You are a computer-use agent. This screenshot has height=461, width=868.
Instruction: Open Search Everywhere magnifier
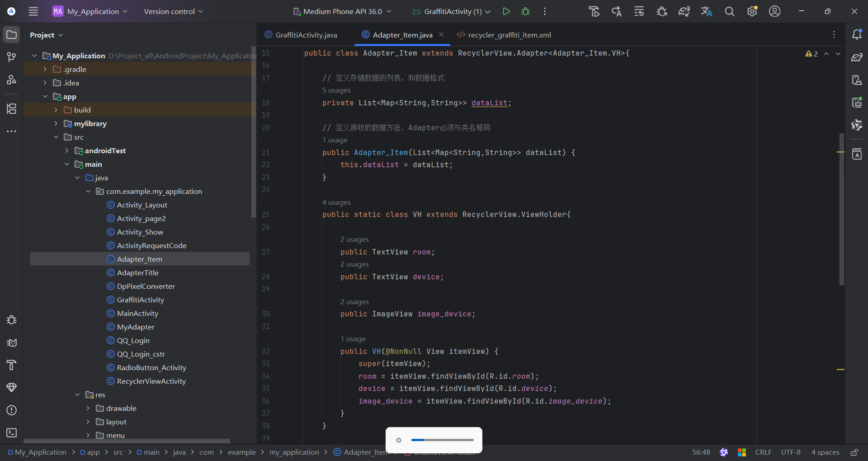click(729, 11)
